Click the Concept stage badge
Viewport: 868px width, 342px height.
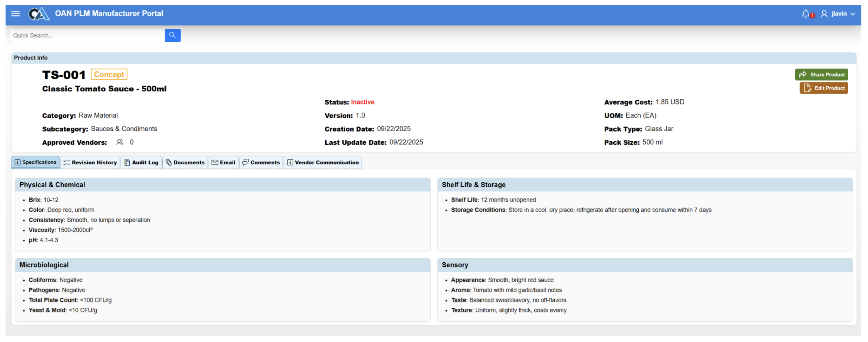(109, 74)
